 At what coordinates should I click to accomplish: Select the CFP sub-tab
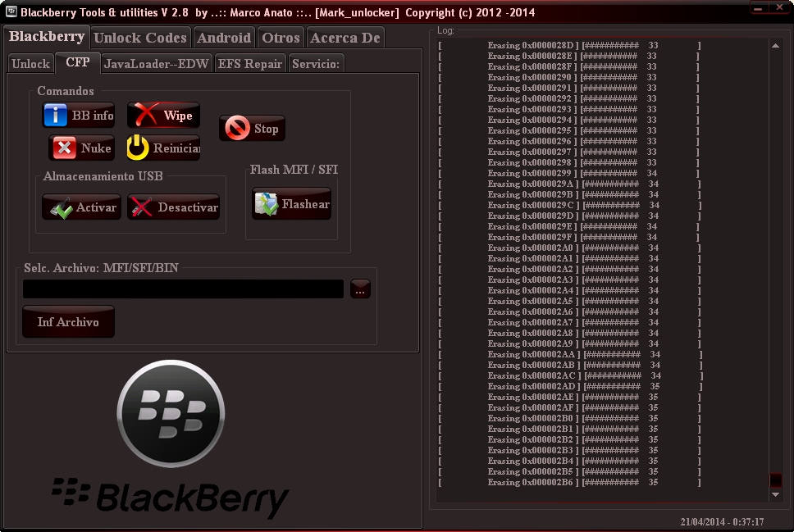pos(77,62)
